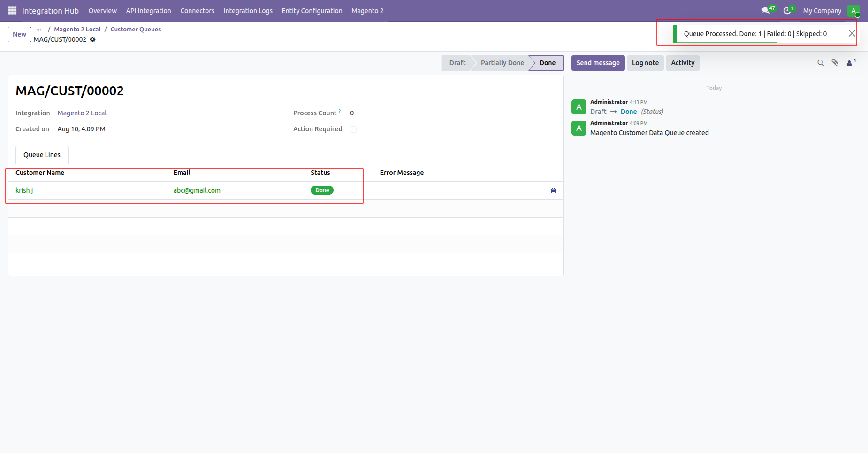This screenshot has width=868, height=453.
Task: Select the Queue Lines tab
Action: pos(42,155)
